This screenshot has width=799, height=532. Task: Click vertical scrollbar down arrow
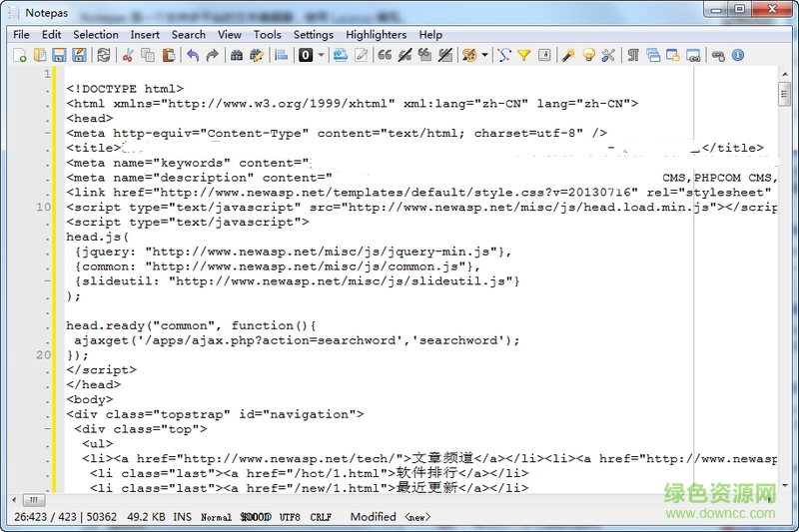click(785, 485)
